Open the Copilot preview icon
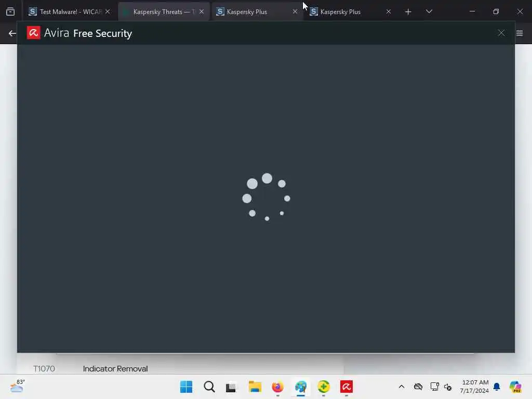This screenshot has width=532, height=399. coord(515,387)
